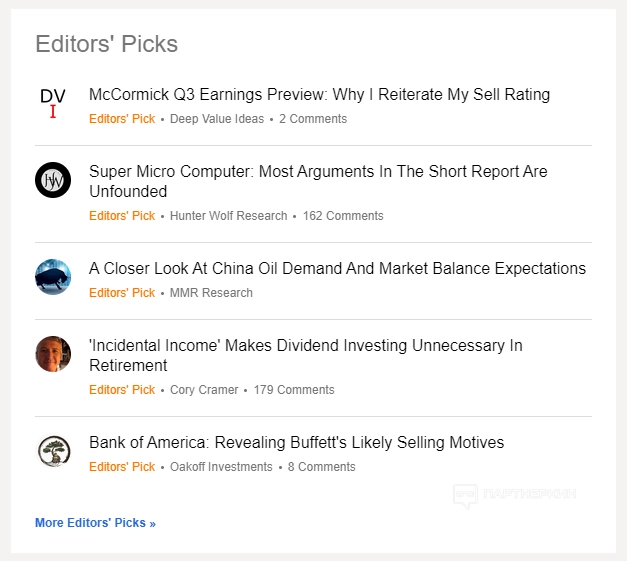Open the 179 Comments link

(294, 390)
